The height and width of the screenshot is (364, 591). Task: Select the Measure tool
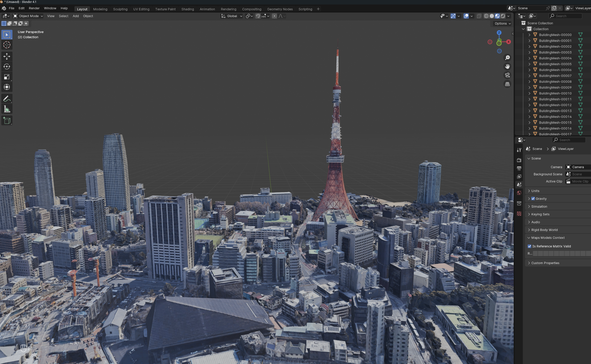click(x=7, y=109)
